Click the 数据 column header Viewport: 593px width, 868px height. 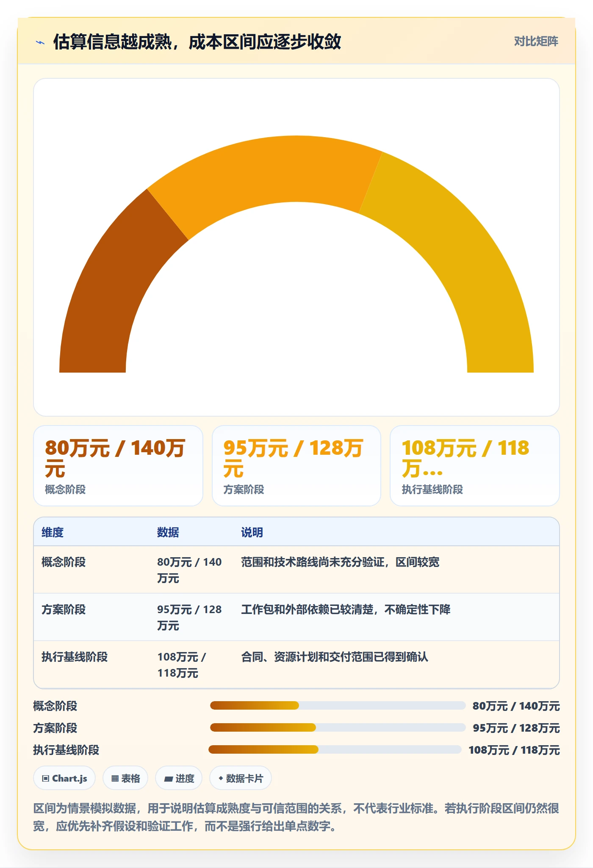[168, 532]
